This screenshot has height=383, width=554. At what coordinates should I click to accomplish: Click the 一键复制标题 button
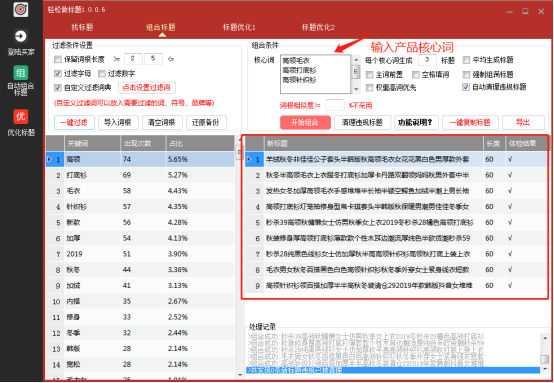pos(470,123)
